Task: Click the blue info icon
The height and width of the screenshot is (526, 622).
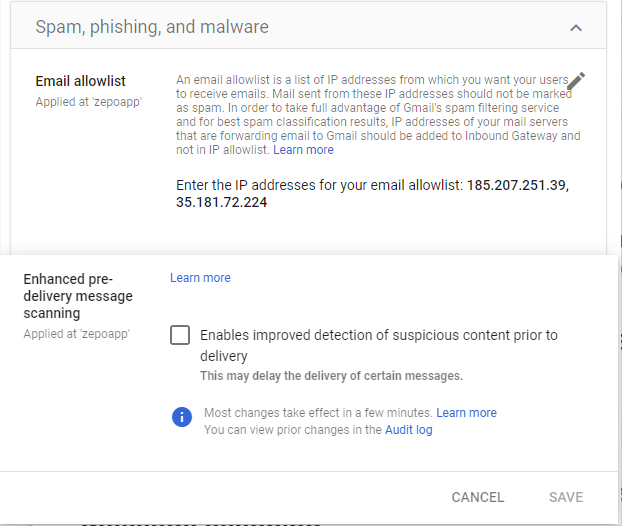Action: tap(181, 417)
